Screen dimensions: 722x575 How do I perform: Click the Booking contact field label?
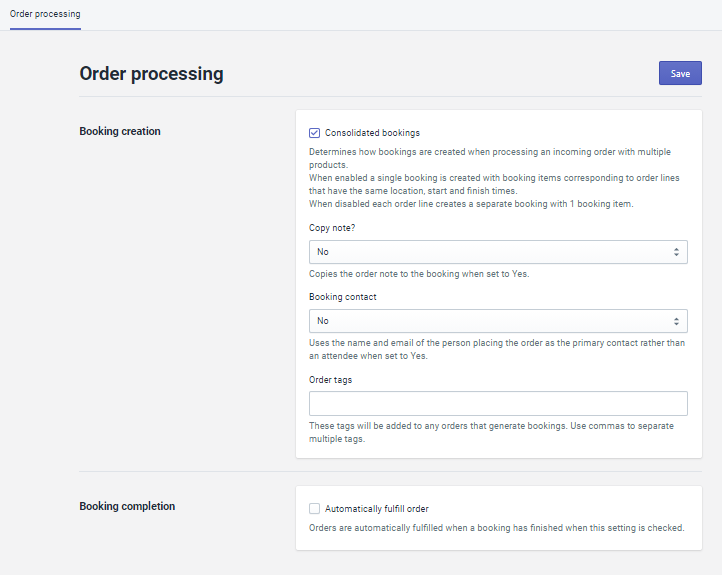(x=342, y=297)
